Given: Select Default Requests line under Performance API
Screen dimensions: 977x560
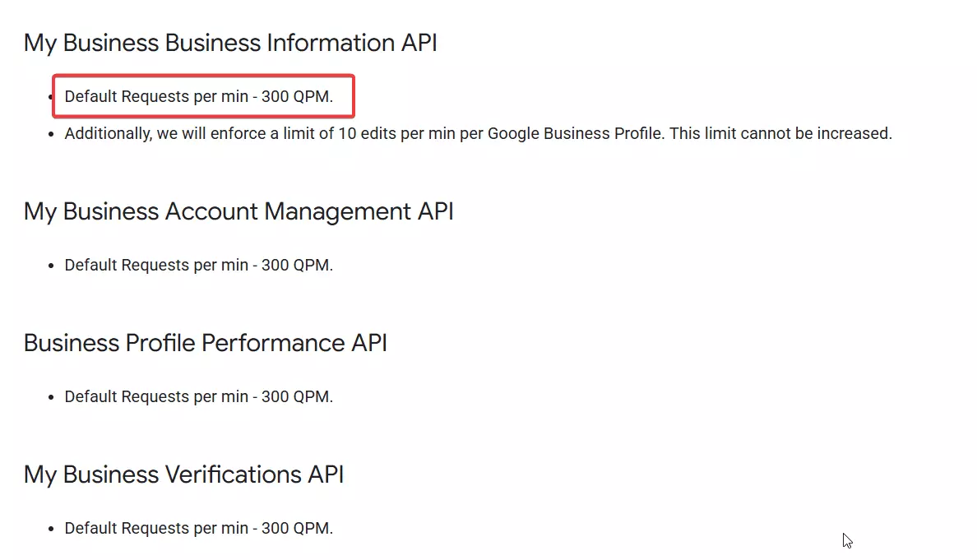Looking at the screenshot, I should click(198, 397).
